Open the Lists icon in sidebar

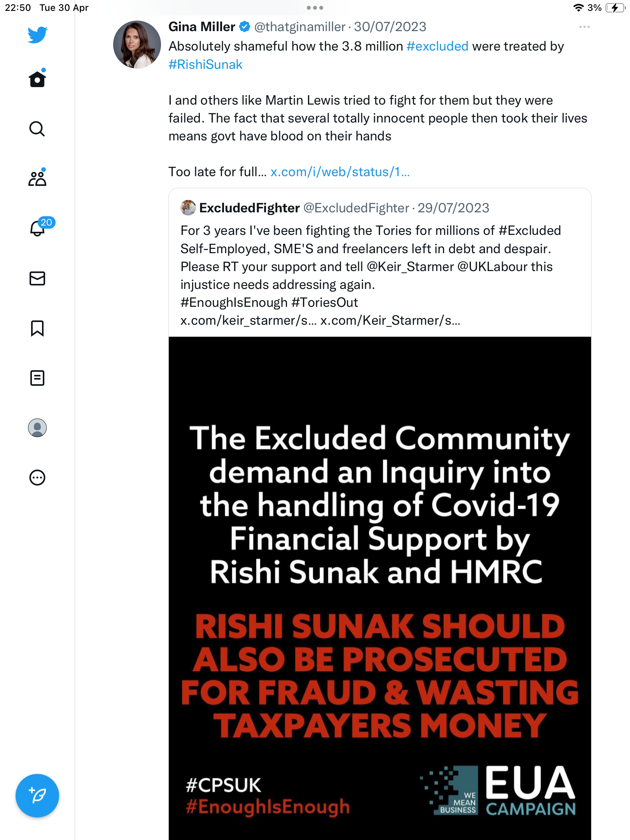coord(37,378)
